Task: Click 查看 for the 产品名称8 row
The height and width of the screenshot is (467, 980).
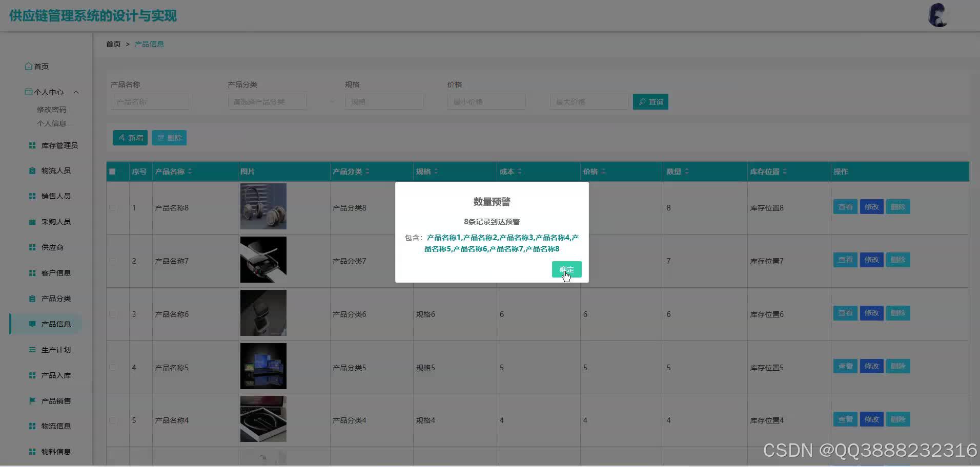Action: point(845,207)
